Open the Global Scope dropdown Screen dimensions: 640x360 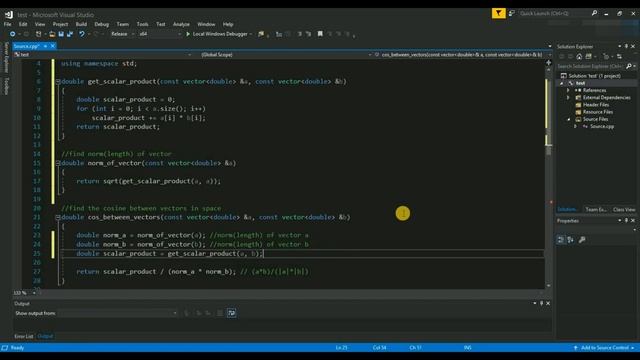pos(286,54)
